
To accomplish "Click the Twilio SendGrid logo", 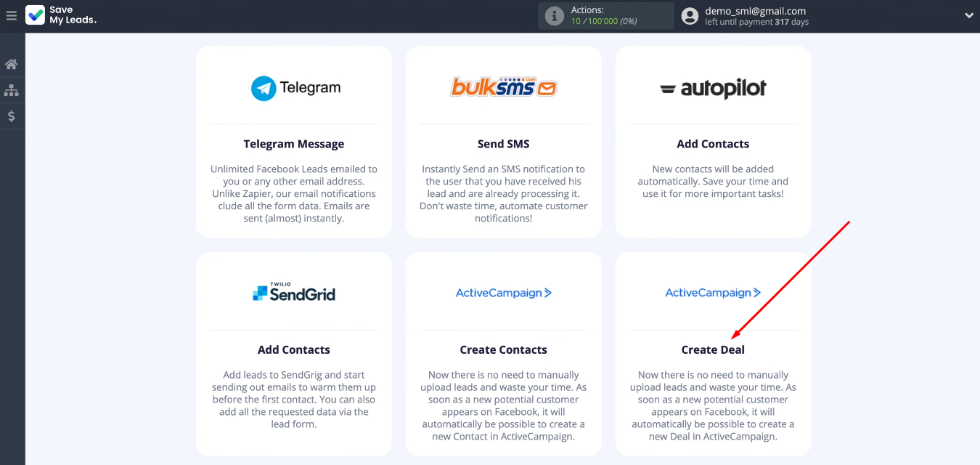I will 294,292.
